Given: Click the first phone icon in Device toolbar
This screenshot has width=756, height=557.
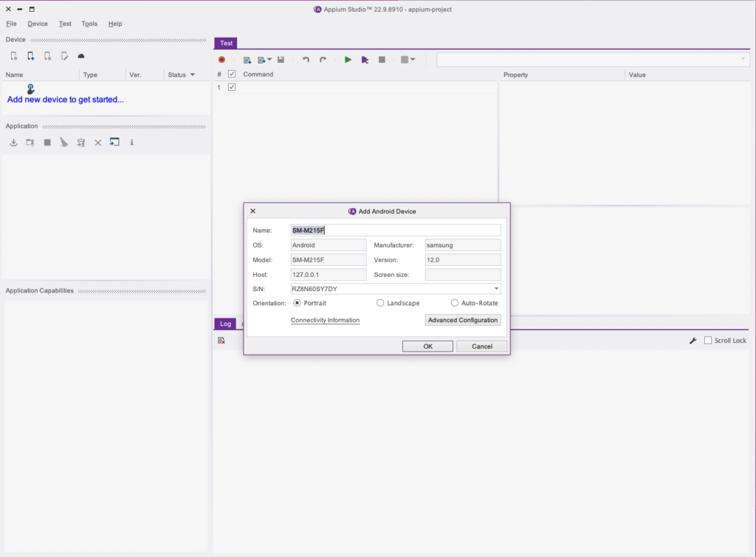Looking at the screenshot, I should 14,56.
